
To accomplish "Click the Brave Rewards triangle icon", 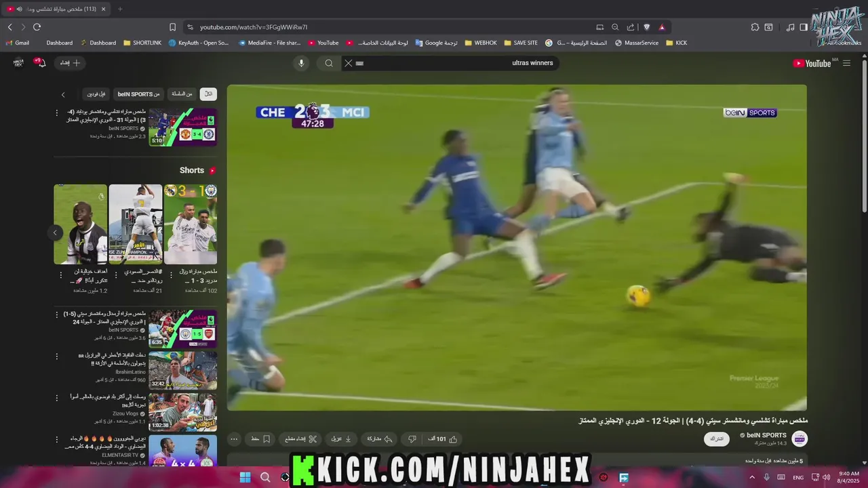I will tap(662, 27).
